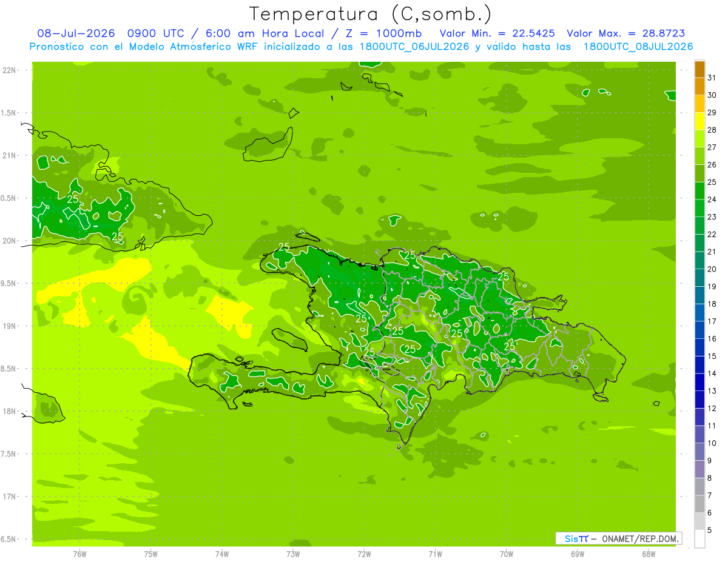728x562 pixels.
Task: Click longitude label '74W'
Action: (x=222, y=554)
